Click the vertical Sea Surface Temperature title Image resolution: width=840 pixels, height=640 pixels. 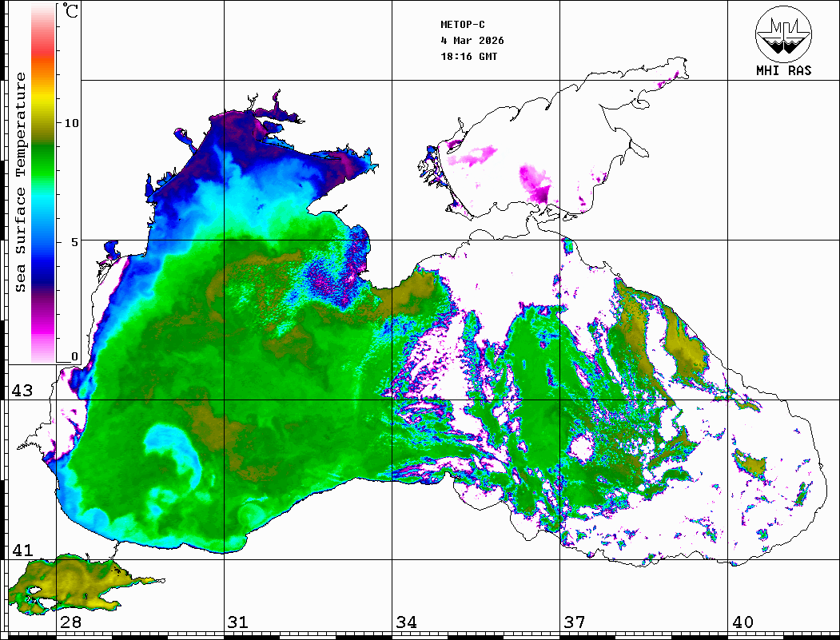(22, 182)
